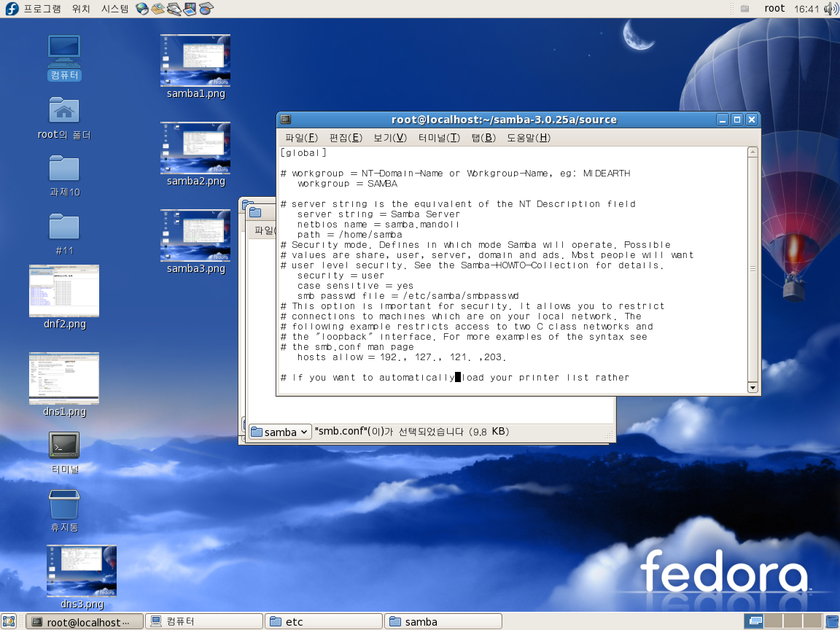This screenshot has width=840, height=630.
Task: Open the samba location dropdown
Action: pyautogui.click(x=280, y=432)
